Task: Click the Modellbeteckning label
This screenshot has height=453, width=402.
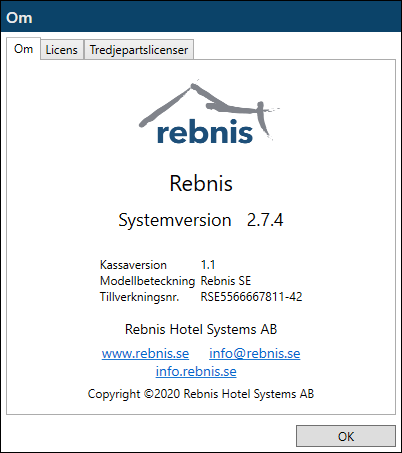Action: click(x=147, y=281)
